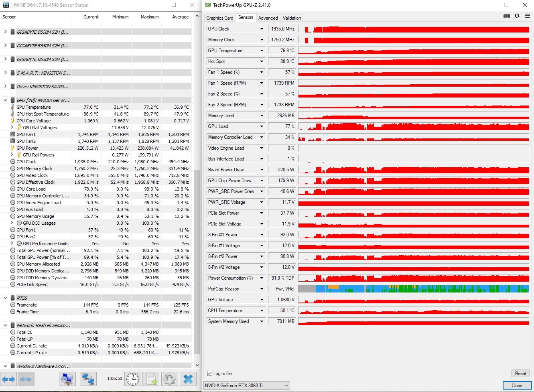Expand the GPU Rail Voltages subgroup
This screenshot has height=392, width=534.
click(x=12, y=127)
